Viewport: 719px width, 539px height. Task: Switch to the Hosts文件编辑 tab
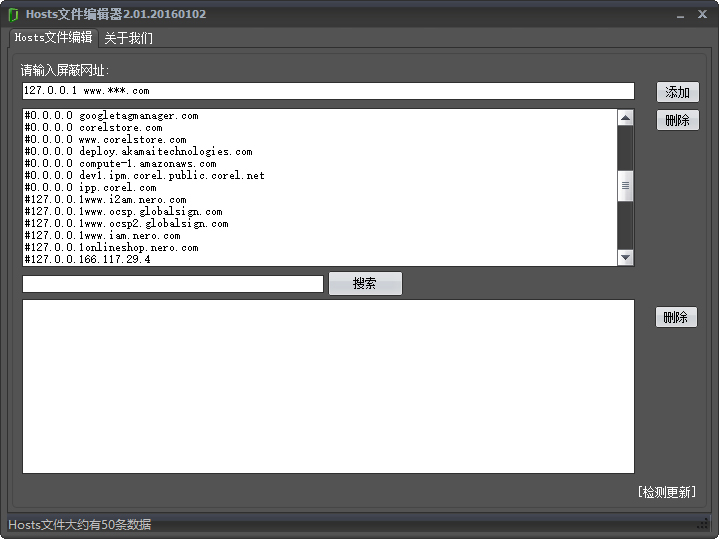tap(53, 37)
